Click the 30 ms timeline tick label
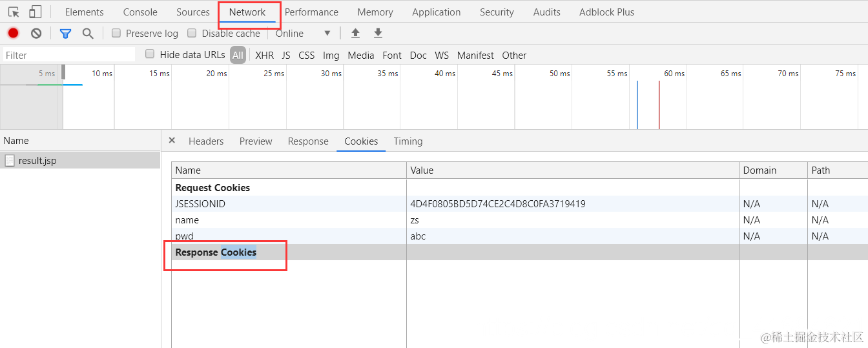 point(331,74)
